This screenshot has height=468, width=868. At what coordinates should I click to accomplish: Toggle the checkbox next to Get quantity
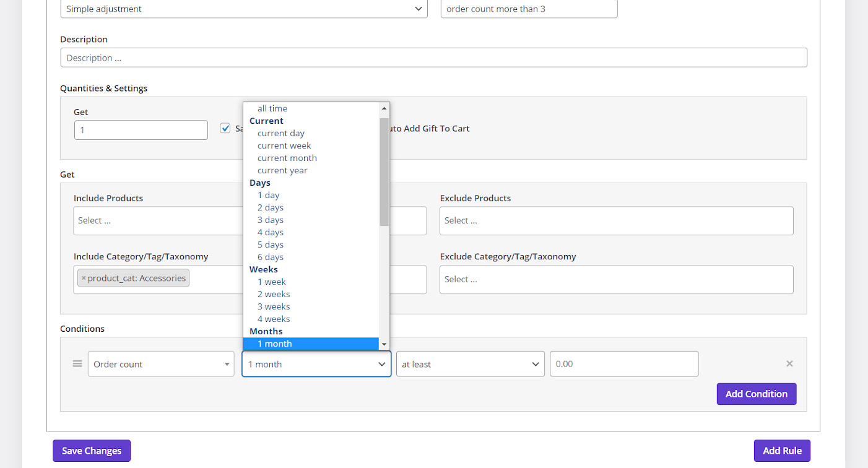pos(225,128)
